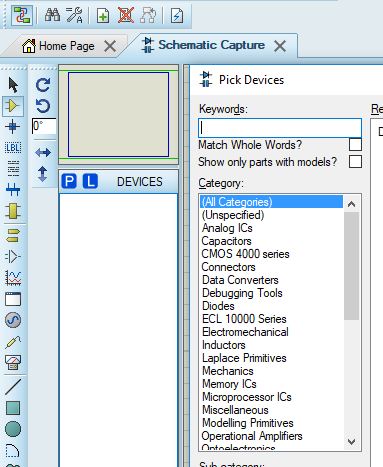
Task: Click the design explorer toolbar icon
Action: [x=22, y=15]
